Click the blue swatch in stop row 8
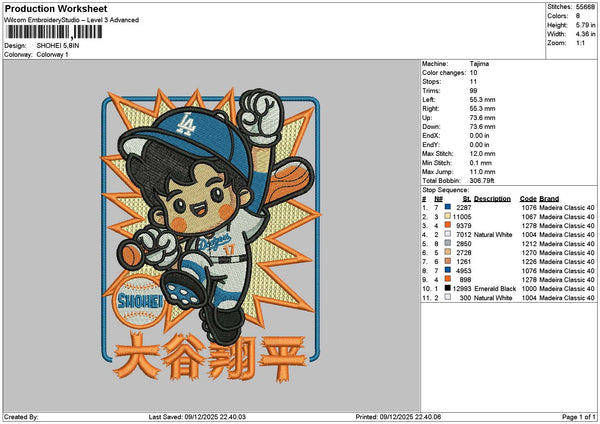The height and width of the screenshot is (424, 600). point(447,270)
